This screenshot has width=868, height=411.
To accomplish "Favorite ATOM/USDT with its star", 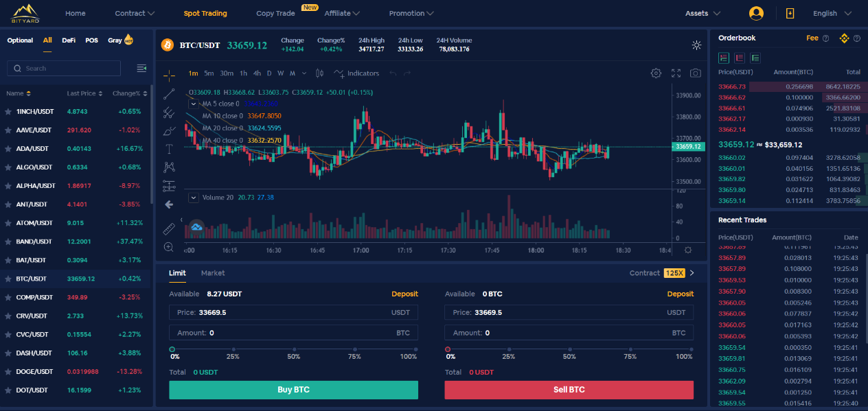I will point(8,223).
